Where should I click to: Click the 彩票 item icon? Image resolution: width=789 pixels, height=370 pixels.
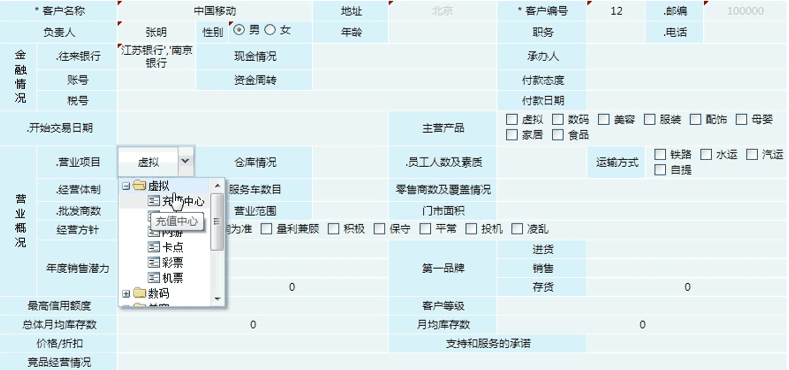click(153, 262)
